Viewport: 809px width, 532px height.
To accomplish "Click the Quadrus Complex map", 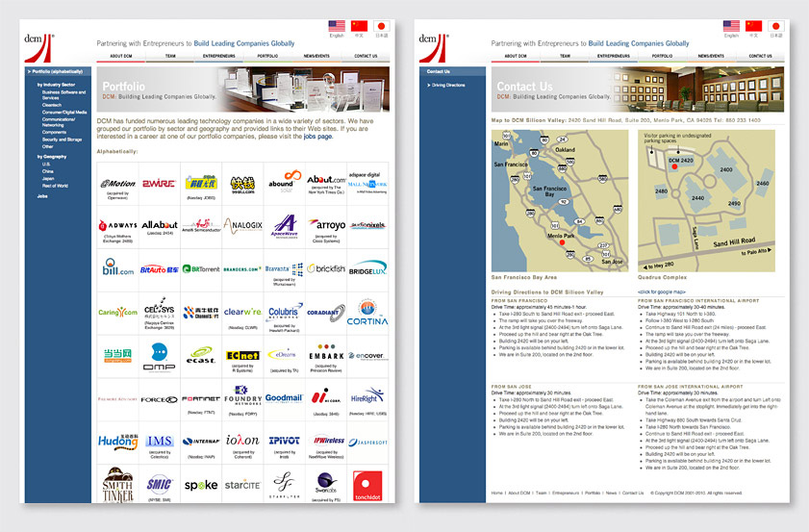I will [x=706, y=201].
